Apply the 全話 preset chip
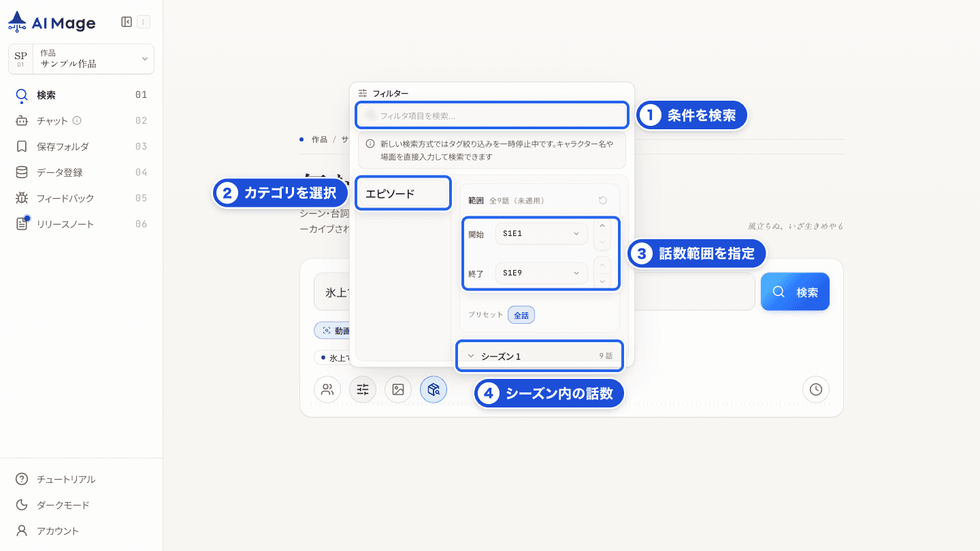This screenshot has height=551, width=980. pos(521,316)
